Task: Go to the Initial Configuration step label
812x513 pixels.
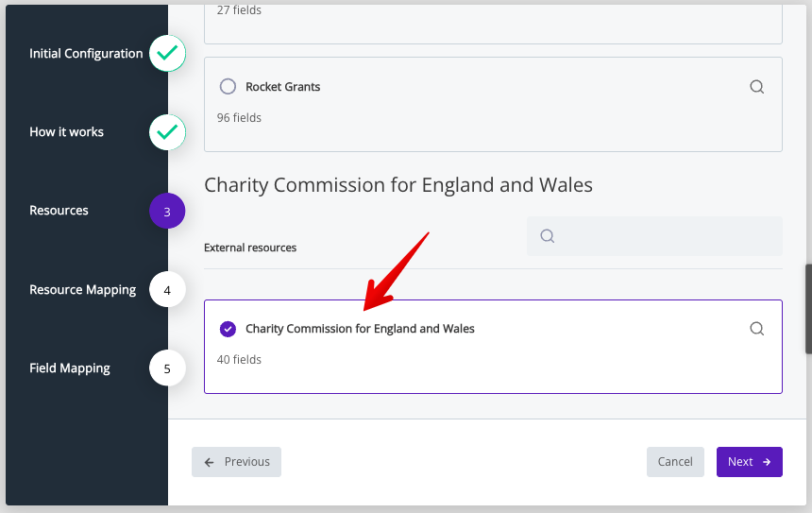Action: [86, 53]
